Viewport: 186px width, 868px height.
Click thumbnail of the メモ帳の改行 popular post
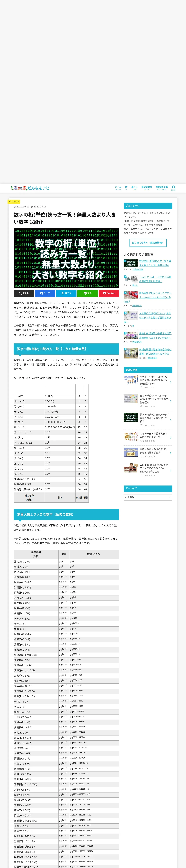131,316
